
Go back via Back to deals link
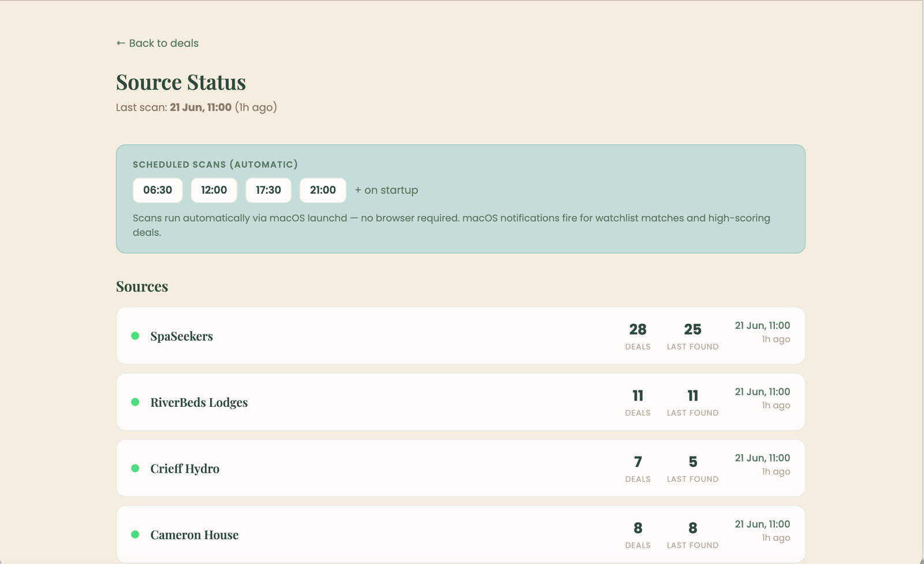tap(157, 43)
